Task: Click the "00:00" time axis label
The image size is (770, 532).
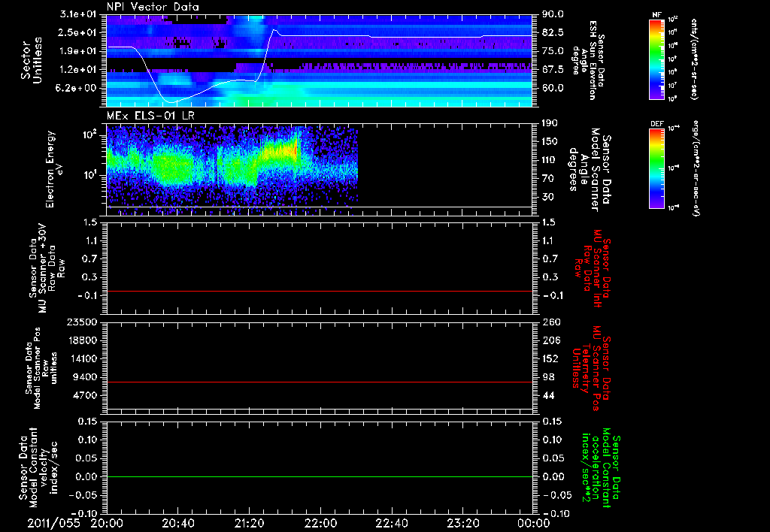Action: click(534, 523)
